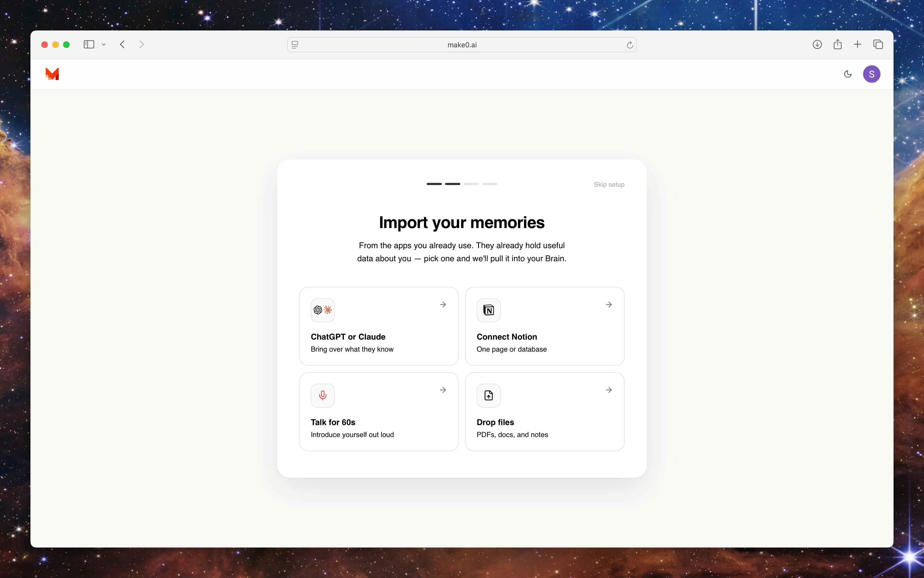The width and height of the screenshot is (924, 578).
Task: Click the red microphone icon
Action: click(323, 396)
